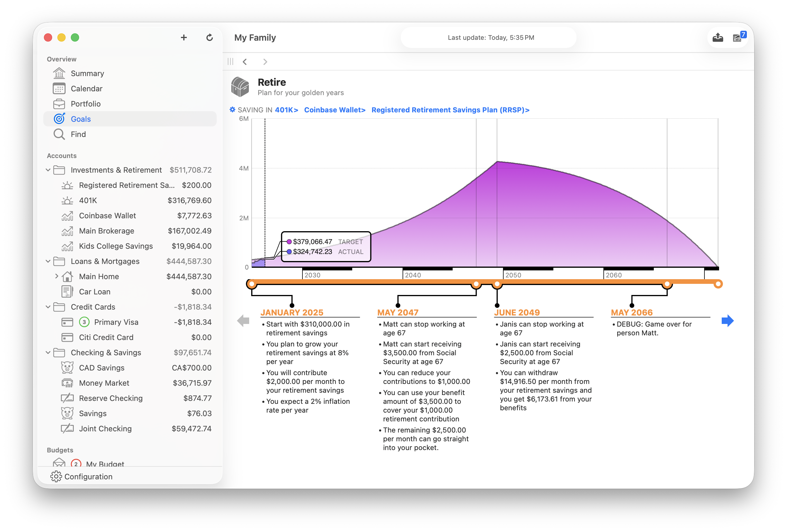Open the report icon with badge 7

click(x=737, y=37)
